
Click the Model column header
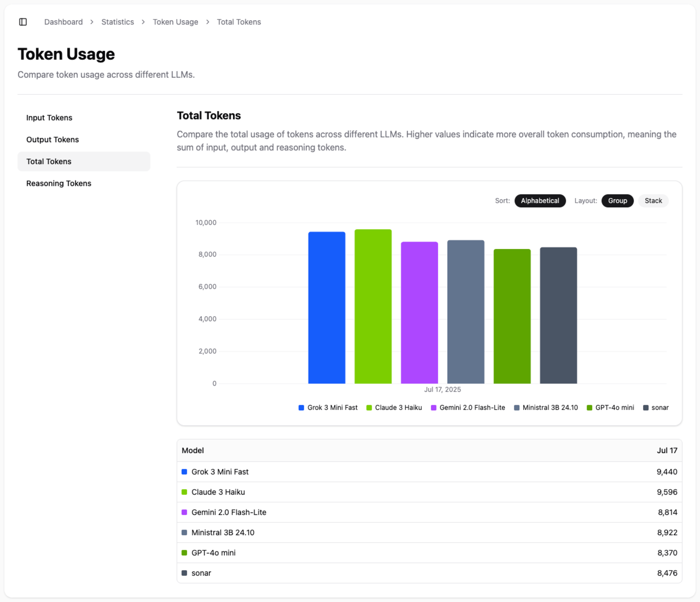click(193, 450)
